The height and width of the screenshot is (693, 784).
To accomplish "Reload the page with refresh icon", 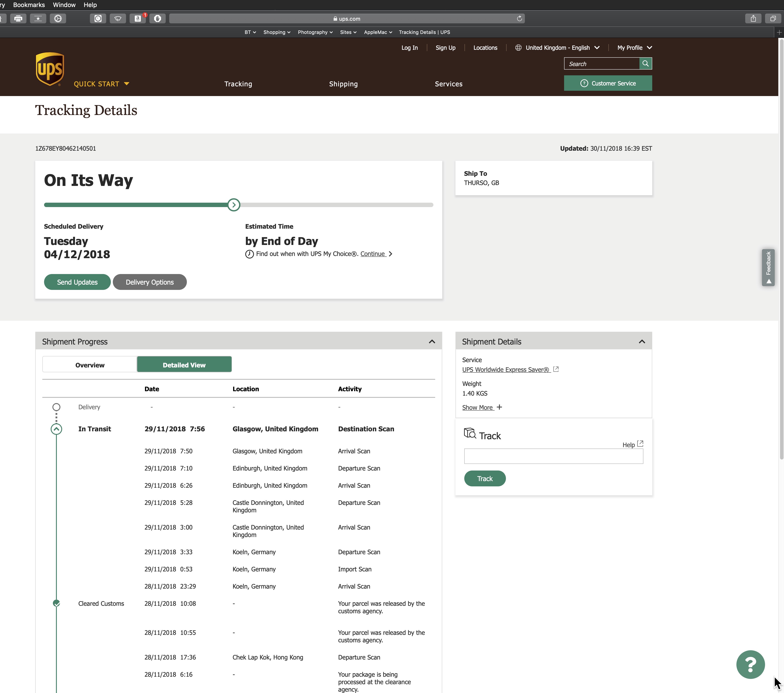I will (519, 19).
